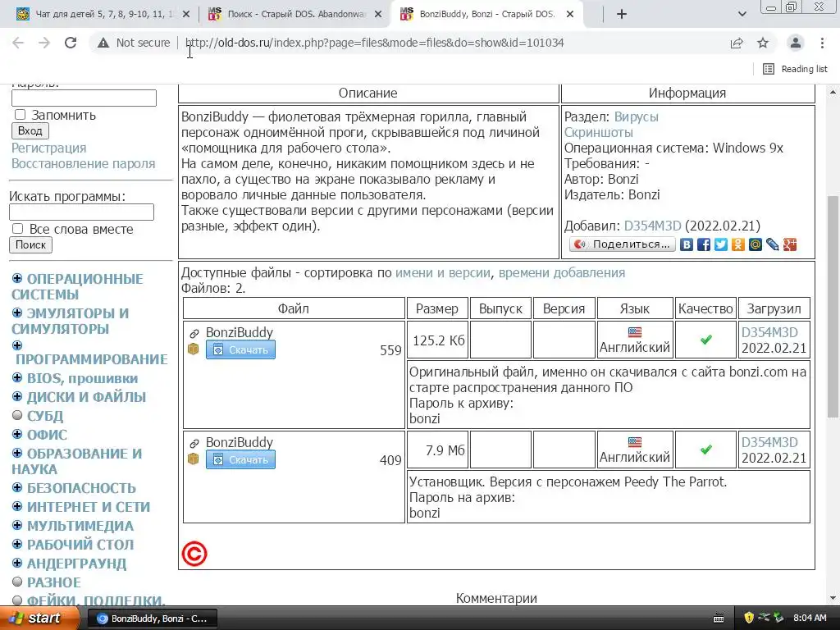Click the program search text field

[81, 212]
